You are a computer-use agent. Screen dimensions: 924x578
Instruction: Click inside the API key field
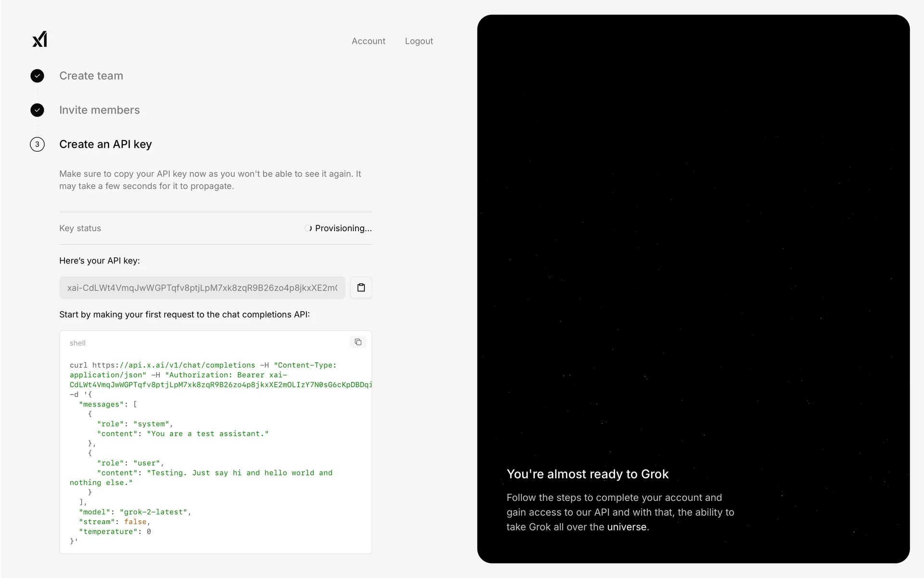(202, 288)
